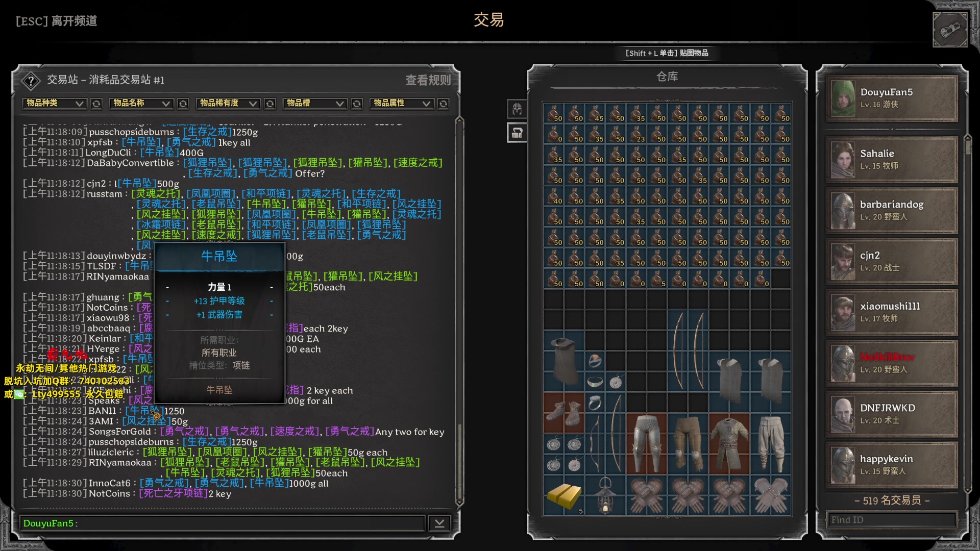
Task: Select trader NoSkillBruv in list
Action: [x=892, y=363]
